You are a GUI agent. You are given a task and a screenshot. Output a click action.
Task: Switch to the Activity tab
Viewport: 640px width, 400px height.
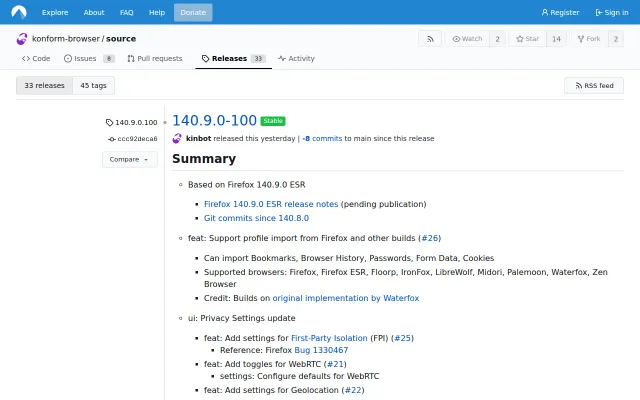coord(296,58)
